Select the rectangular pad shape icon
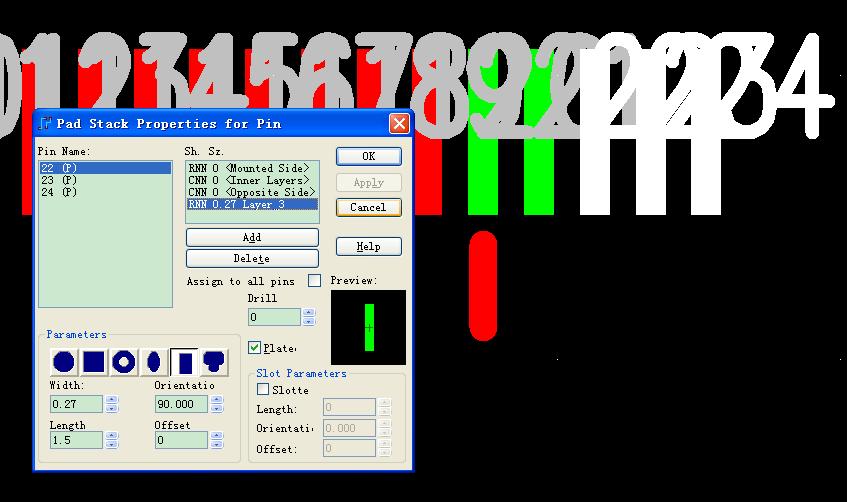Viewport: 851px width, 502px height. tap(184, 362)
